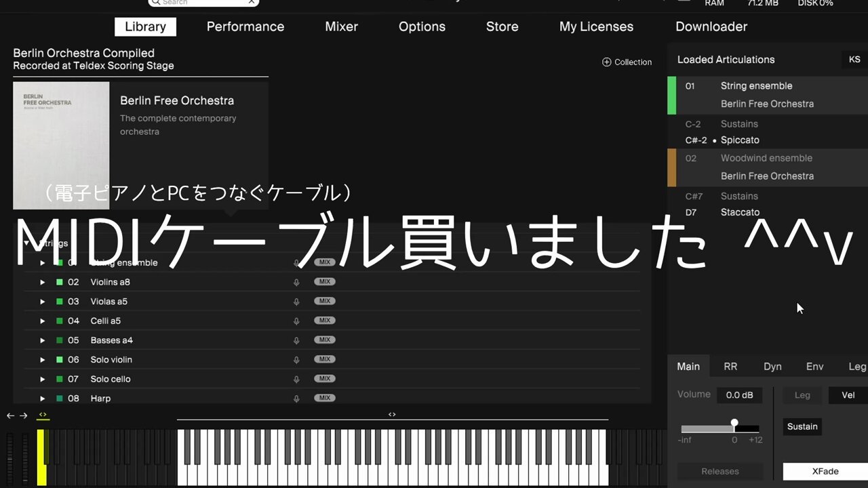Click the microphone icon for Solo violin
Screen dimensions: 868x488
(x=296, y=360)
